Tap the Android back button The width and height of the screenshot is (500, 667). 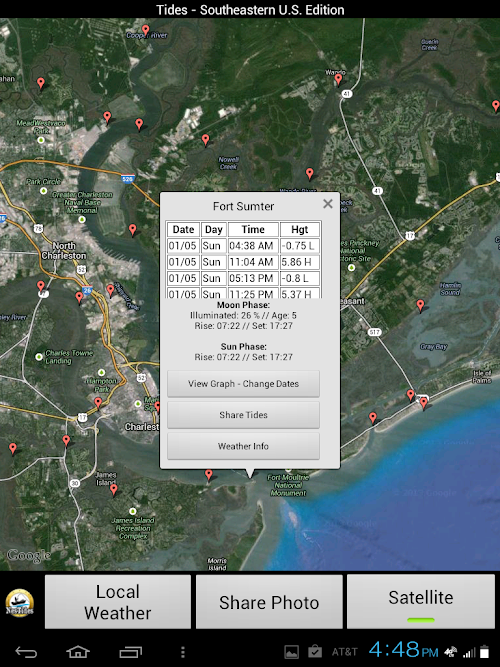coord(26,652)
